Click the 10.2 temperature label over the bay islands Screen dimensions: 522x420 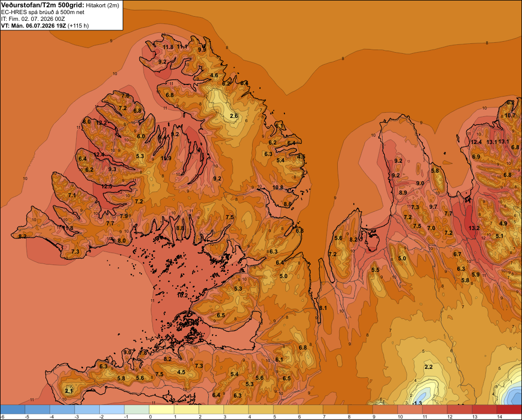182,295
